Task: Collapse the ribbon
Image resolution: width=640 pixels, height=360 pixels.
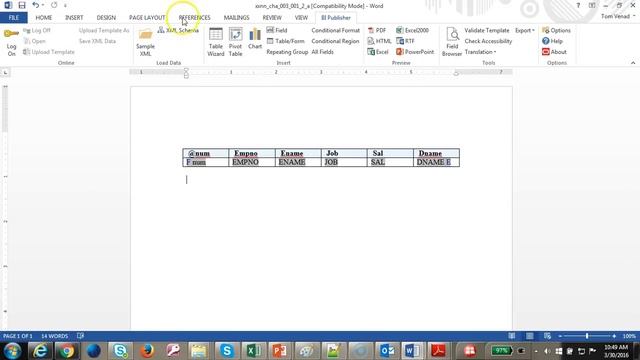Action: coord(633,63)
